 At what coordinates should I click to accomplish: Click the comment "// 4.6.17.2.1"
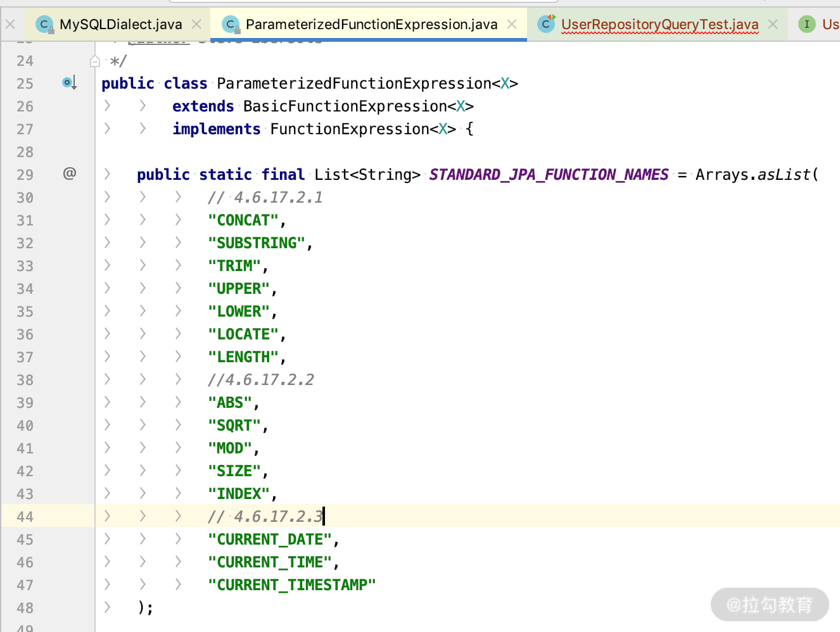pyautogui.click(x=265, y=198)
